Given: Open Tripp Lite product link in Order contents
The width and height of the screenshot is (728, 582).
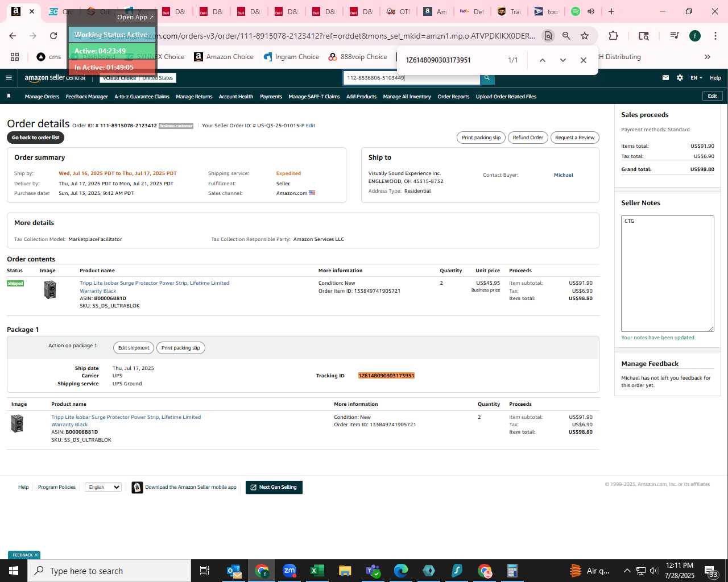Looking at the screenshot, I should coord(155,286).
